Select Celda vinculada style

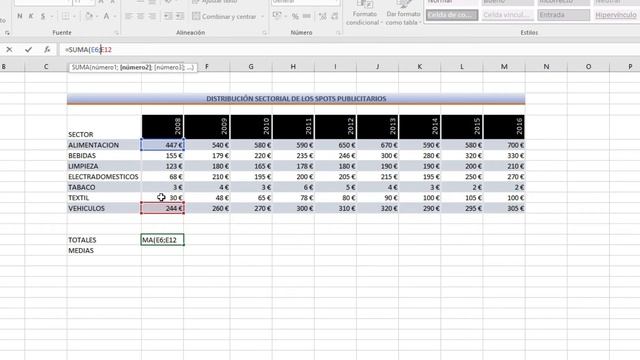pos(507,15)
